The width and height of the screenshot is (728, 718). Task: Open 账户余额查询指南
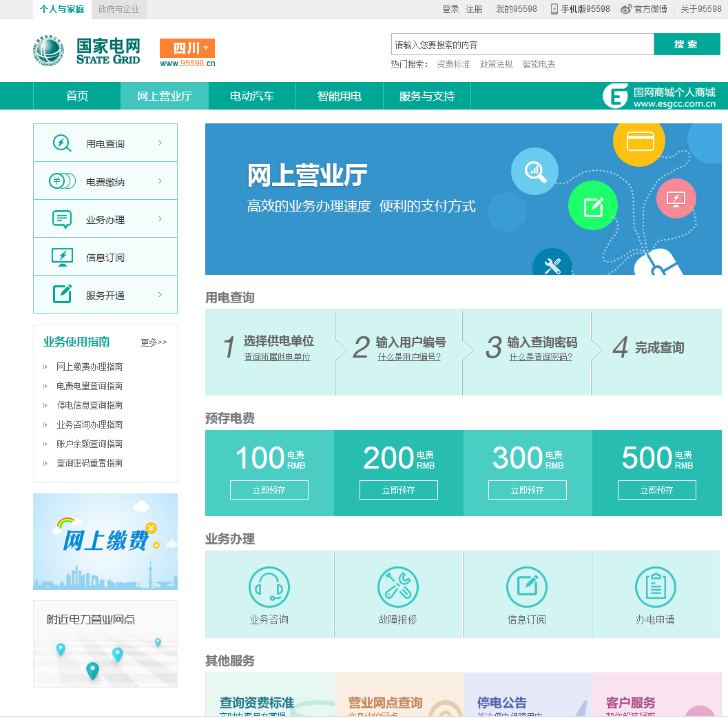tap(90, 444)
